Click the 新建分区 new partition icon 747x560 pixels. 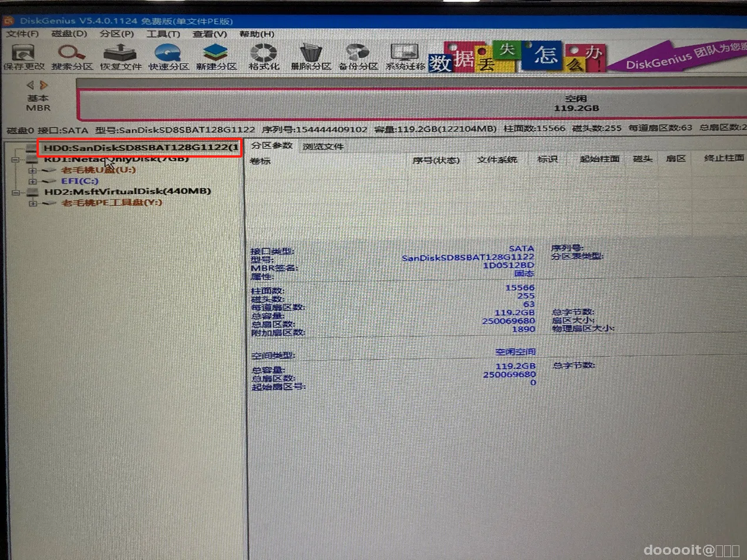coord(216,57)
